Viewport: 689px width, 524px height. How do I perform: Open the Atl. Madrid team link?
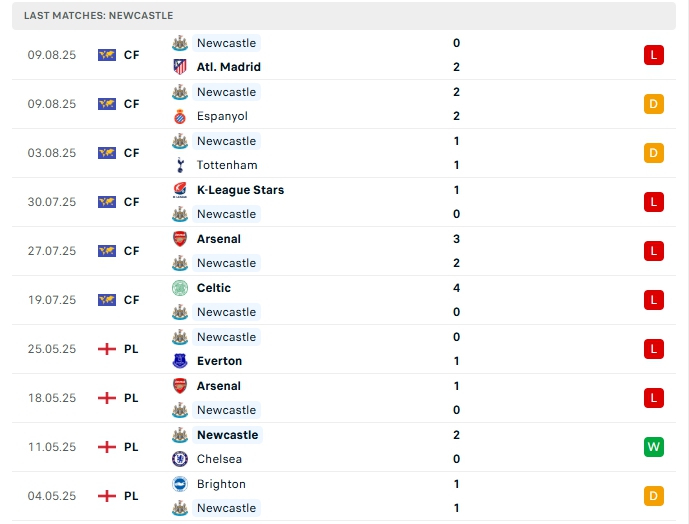[228, 67]
